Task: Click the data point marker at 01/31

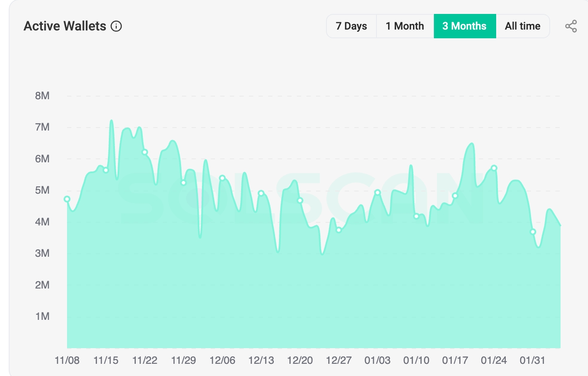Action: (533, 232)
